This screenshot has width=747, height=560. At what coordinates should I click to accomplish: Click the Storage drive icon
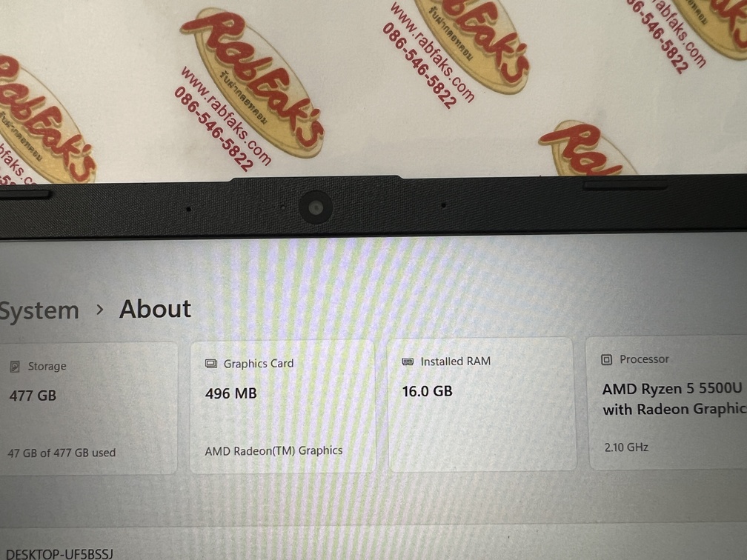click(15, 366)
